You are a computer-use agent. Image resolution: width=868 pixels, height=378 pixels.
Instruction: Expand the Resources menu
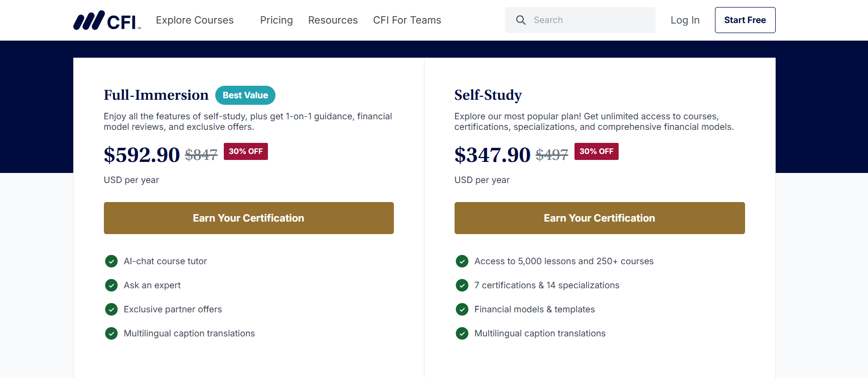[333, 20]
